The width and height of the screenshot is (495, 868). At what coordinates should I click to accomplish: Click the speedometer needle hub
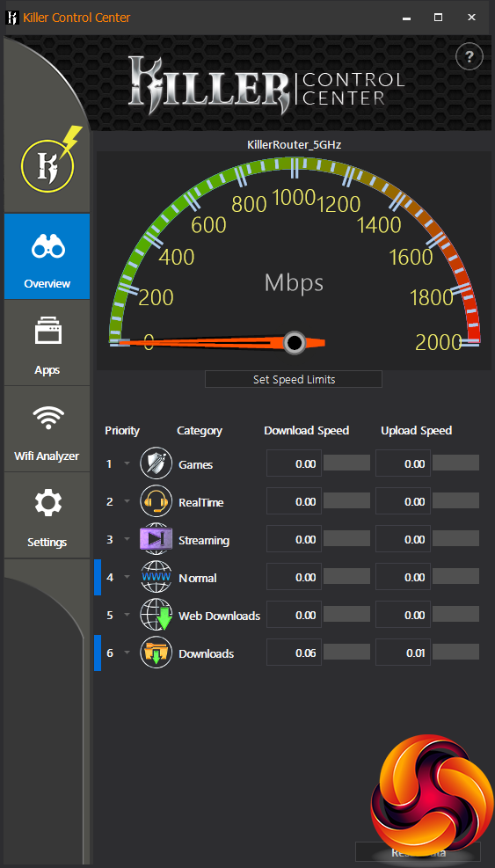pyautogui.click(x=295, y=343)
